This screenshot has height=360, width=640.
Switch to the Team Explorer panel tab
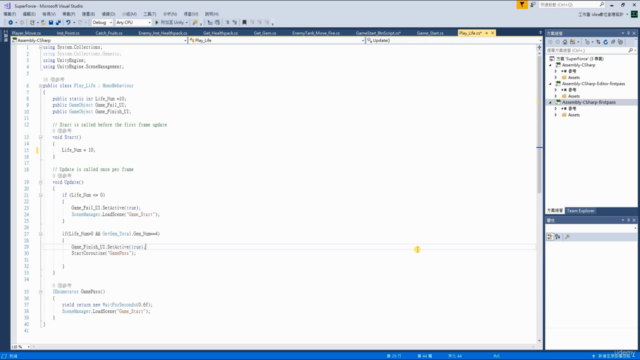[580, 211]
